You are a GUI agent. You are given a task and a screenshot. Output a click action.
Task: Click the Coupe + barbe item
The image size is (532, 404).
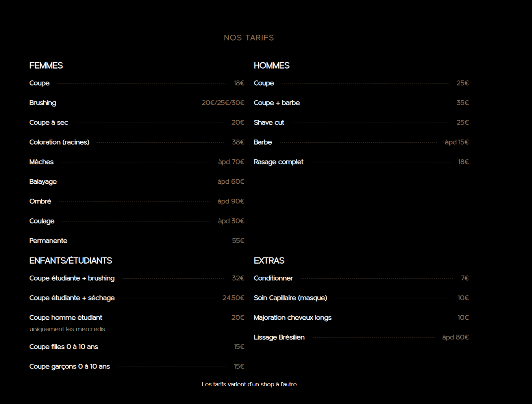276,103
